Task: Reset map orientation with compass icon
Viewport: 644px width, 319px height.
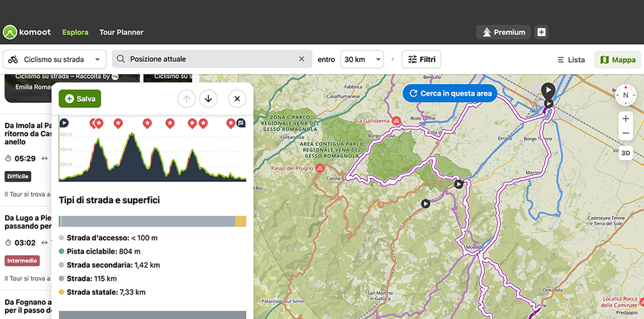Action: [625, 95]
